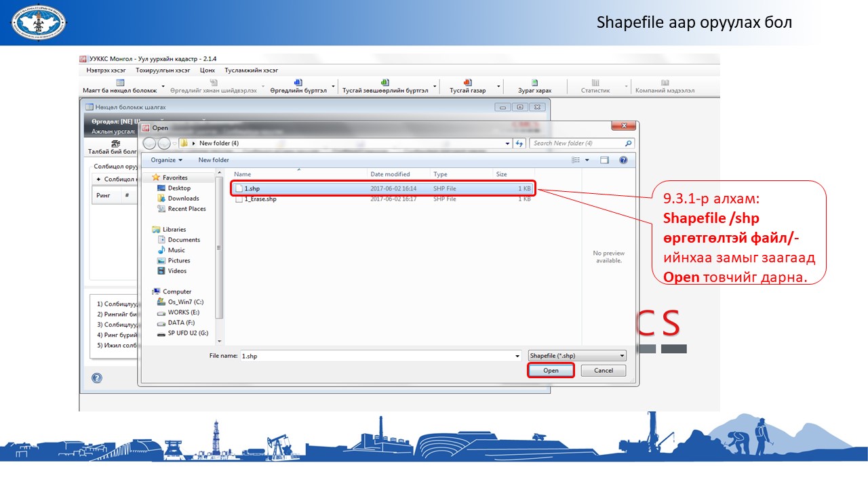868x488 pixels.
Task: Select the 1_Erase.shp file
Action: click(x=260, y=199)
